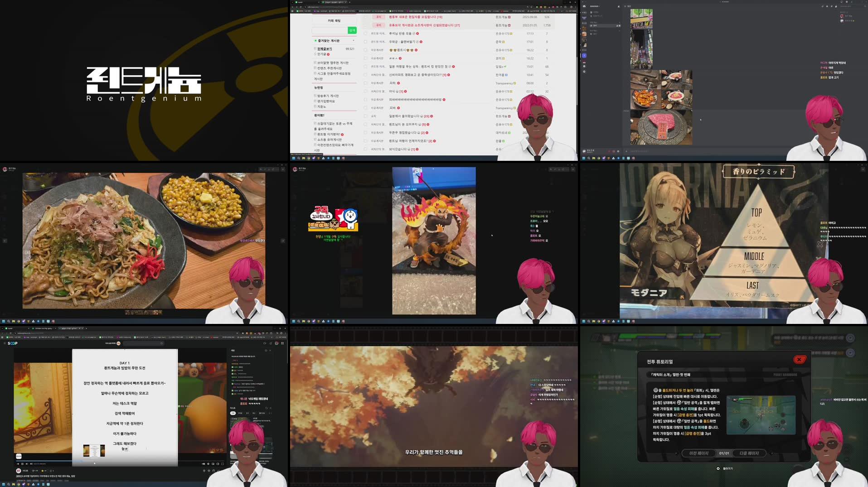The width and height of the screenshot is (868, 487).
Task: Click the search magnifier in the SOOP search bar
Action: pyautogui.click(x=162, y=343)
